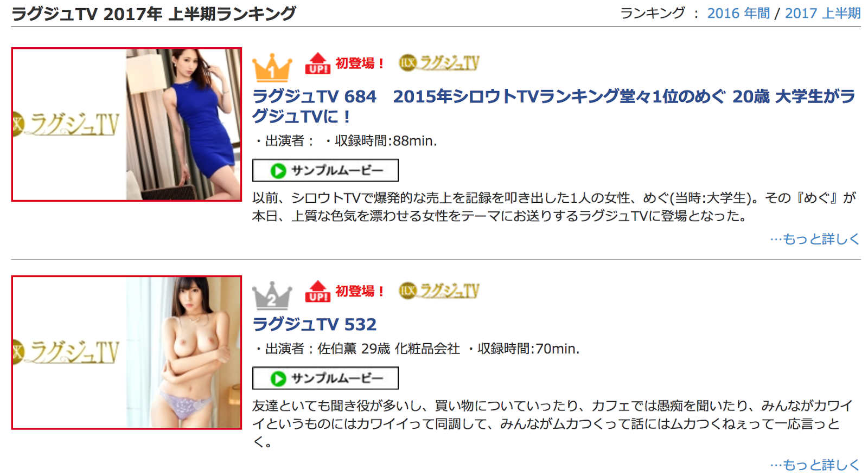Click the red UP icon in second entry
The image size is (868, 476).
tap(318, 291)
